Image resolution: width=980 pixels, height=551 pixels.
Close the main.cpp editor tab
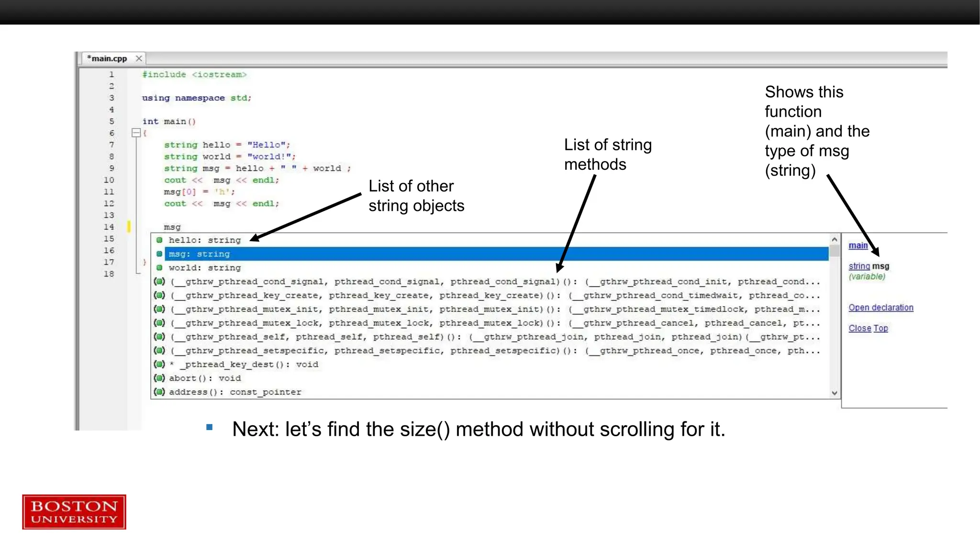coord(139,58)
